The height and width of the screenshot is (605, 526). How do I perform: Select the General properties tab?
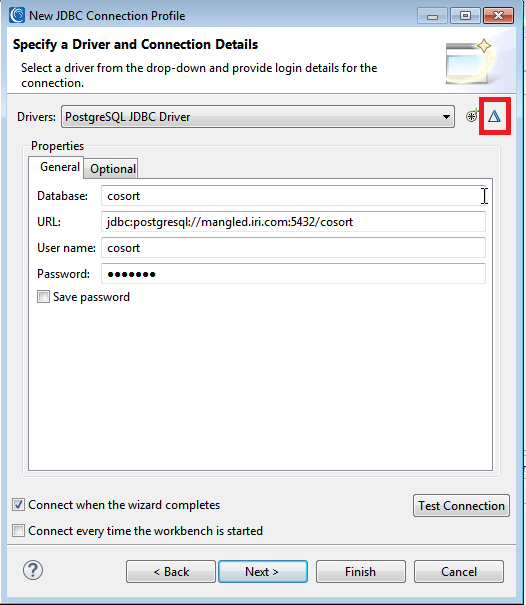click(60, 167)
